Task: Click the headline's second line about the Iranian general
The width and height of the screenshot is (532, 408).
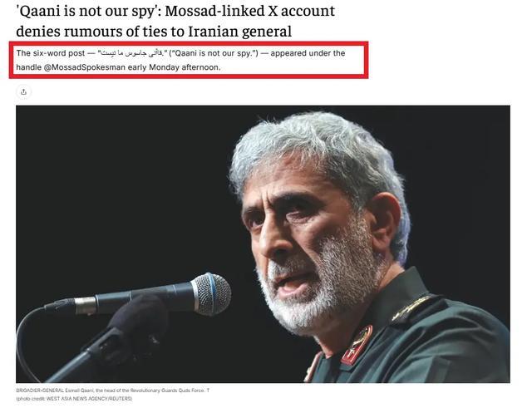Action: (x=154, y=32)
